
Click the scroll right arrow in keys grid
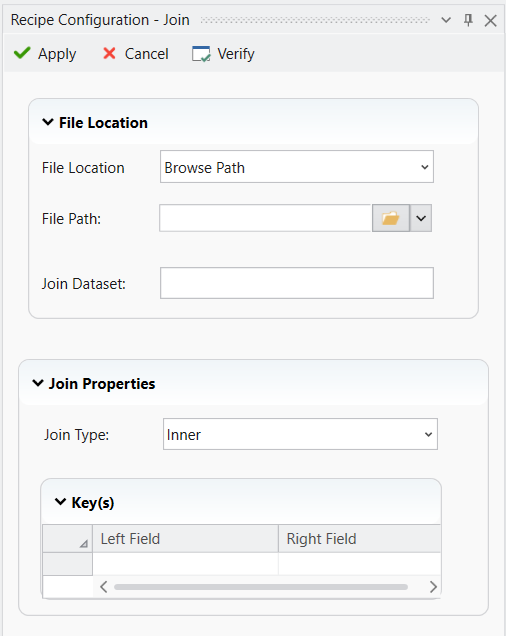[x=433, y=587]
